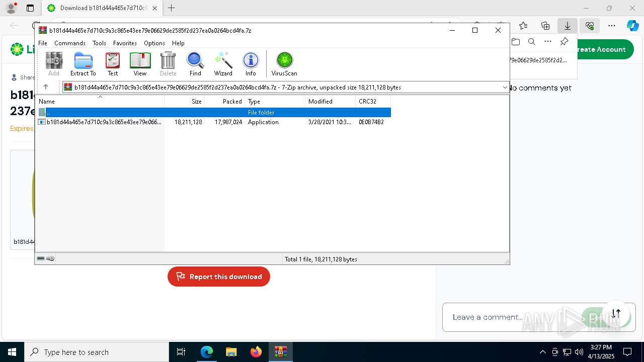644x362 pixels.
Task: Click the Windows Start button
Action: (12, 352)
